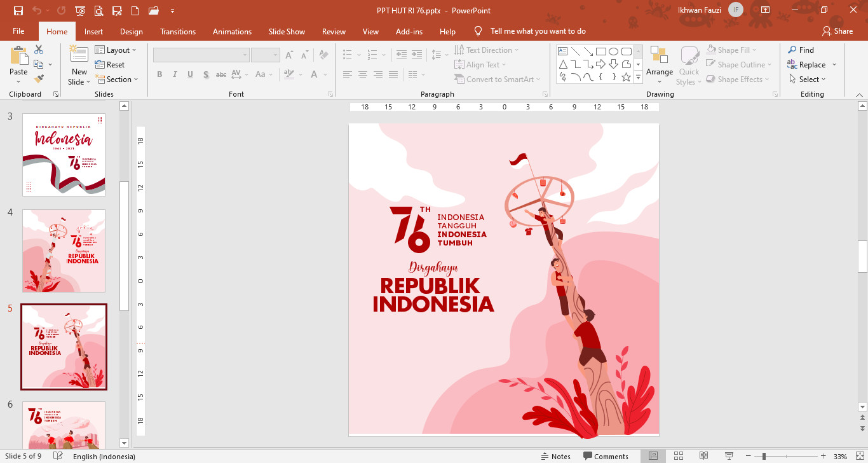The image size is (868, 463).
Task: Show the Notes pane
Action: [x=556, y=455]
